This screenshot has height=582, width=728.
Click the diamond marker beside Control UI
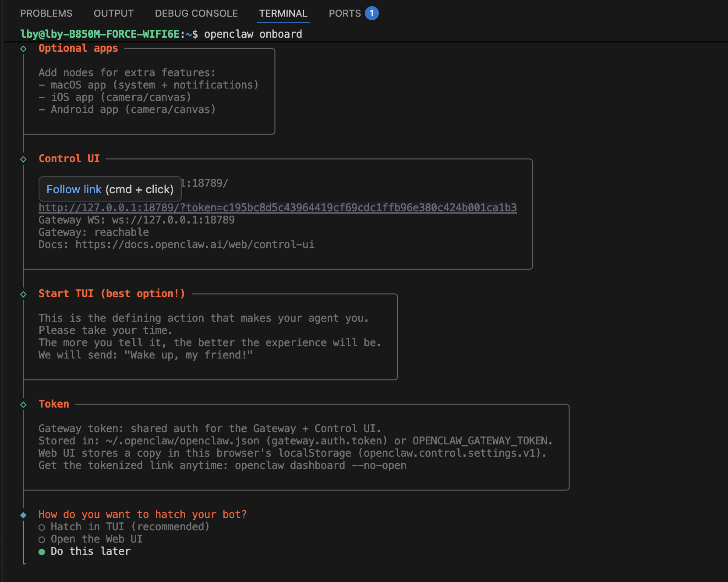click(x=24, y=159)
